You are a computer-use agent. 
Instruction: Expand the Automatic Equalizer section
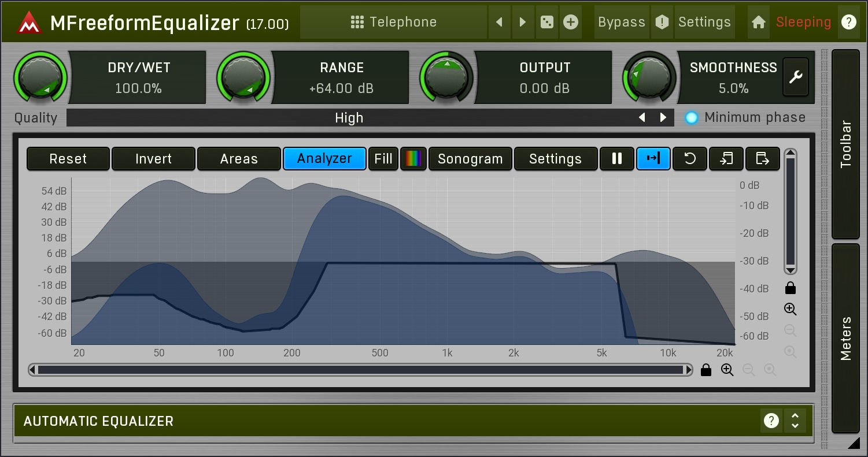(x=795, y=421)
